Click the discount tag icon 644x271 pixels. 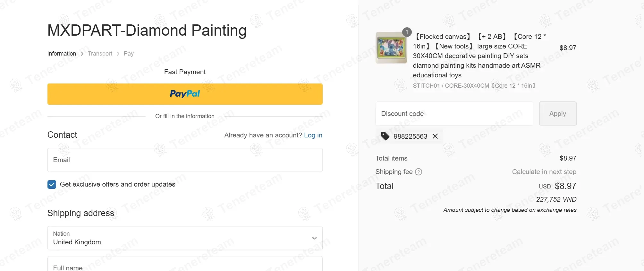point(385,136)
